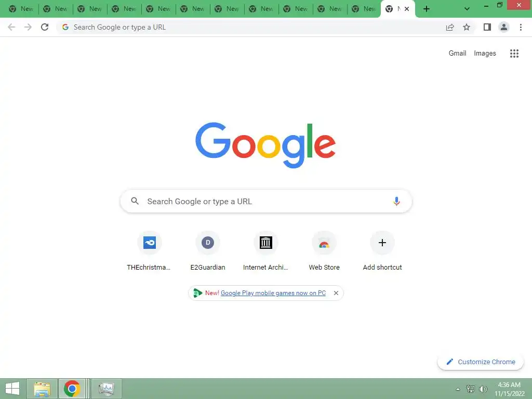Expand the tab search dropdown arrow

[x=467, y=9]
